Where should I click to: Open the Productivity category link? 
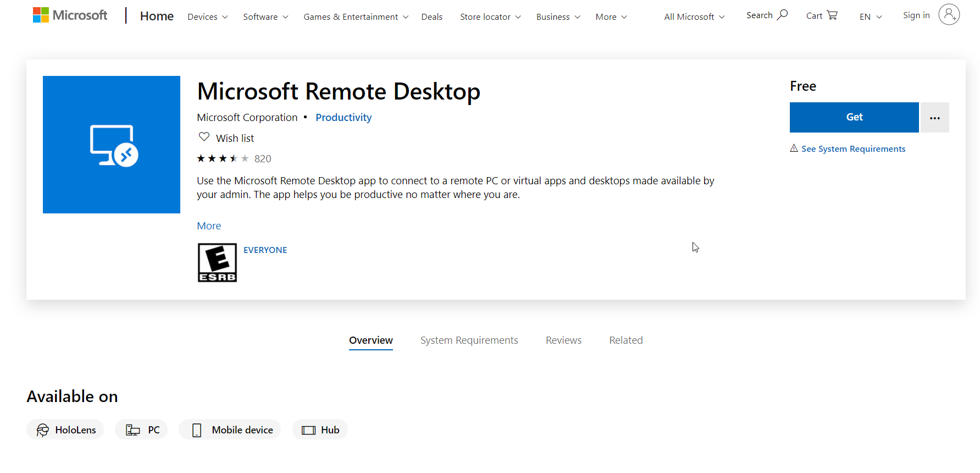tap(344, 118)
